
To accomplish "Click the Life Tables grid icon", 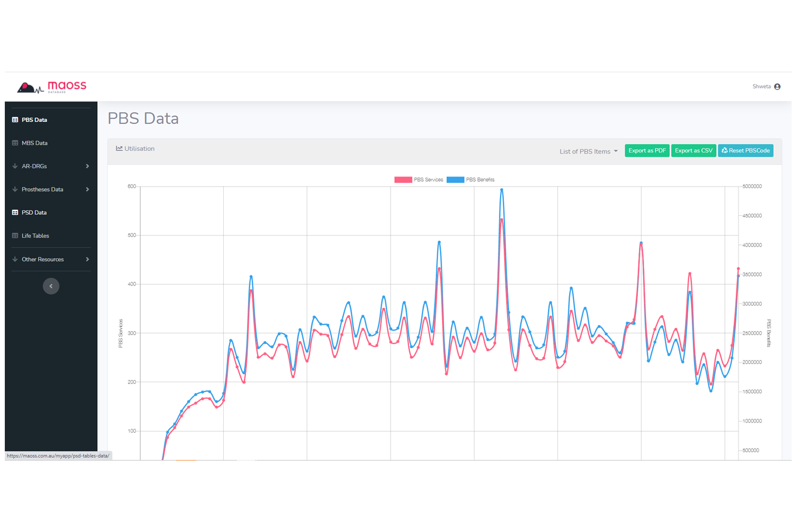I will [15, 236].
